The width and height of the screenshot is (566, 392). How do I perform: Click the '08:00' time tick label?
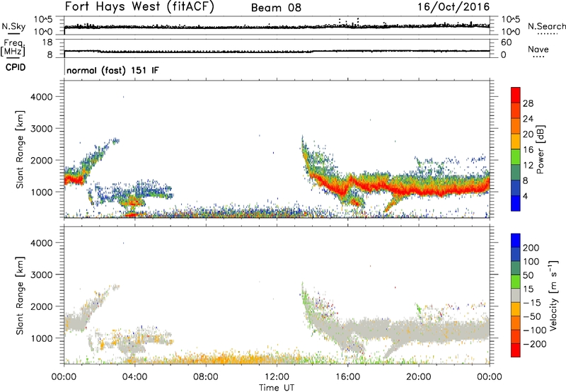point(206,377)
